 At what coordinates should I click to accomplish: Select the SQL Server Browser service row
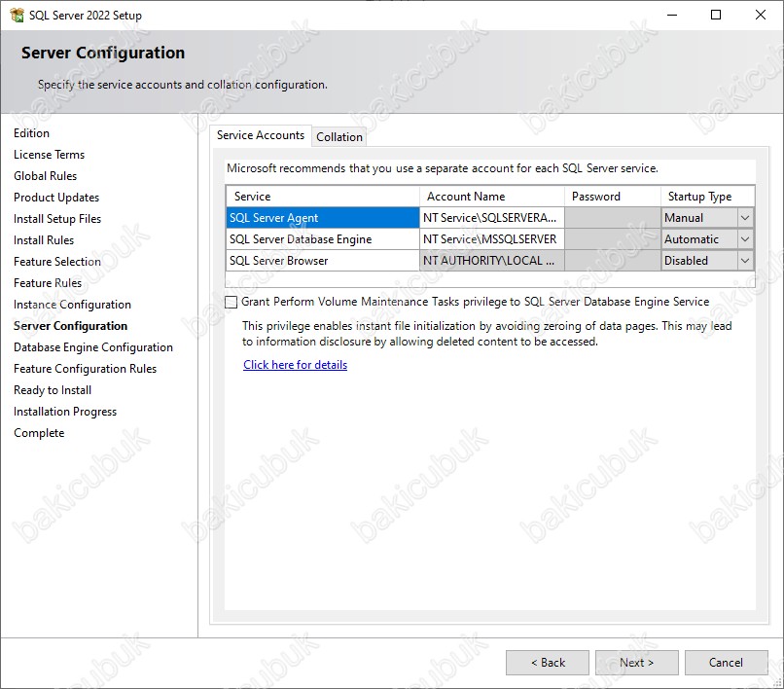322,261
